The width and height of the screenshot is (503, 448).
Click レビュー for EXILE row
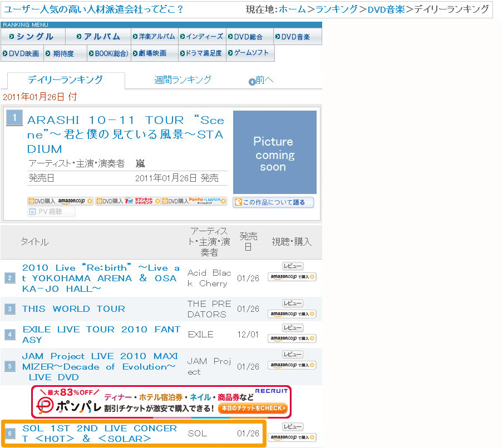[293, 327]
